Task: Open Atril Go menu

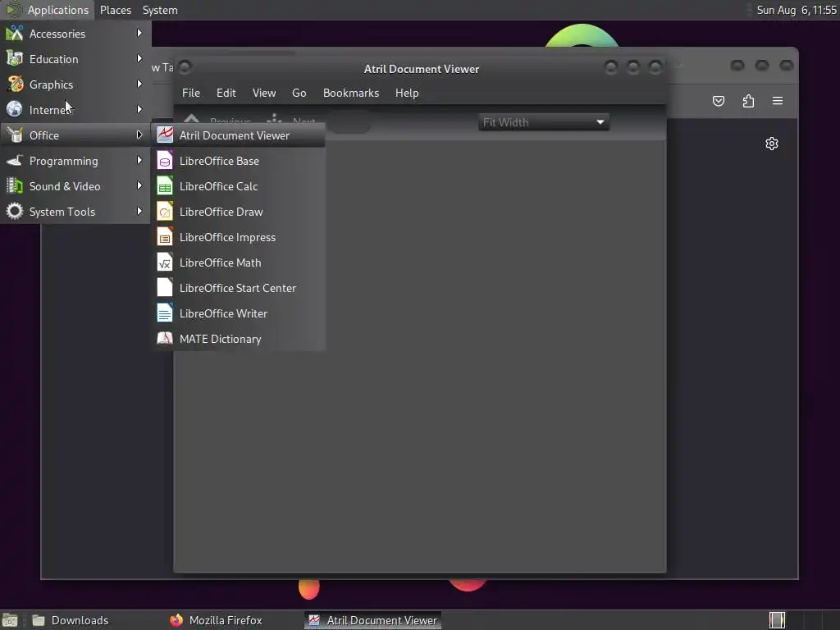Action: (299, 93)
